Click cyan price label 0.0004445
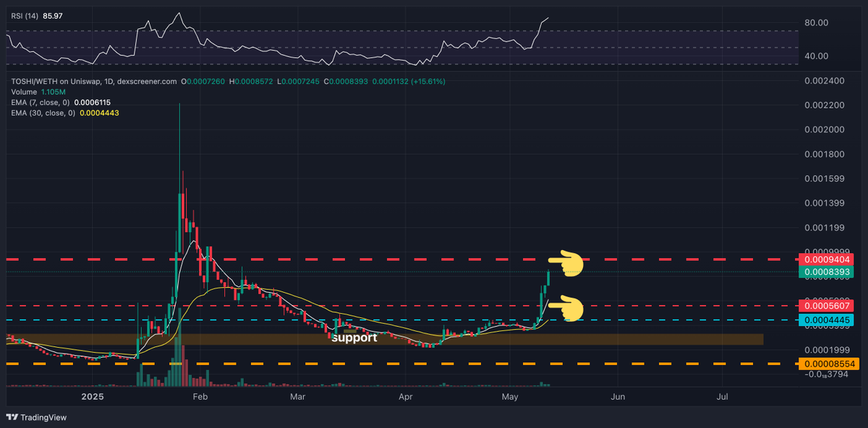The width and height of the screenshot is (868, 428). click(826, 320)
